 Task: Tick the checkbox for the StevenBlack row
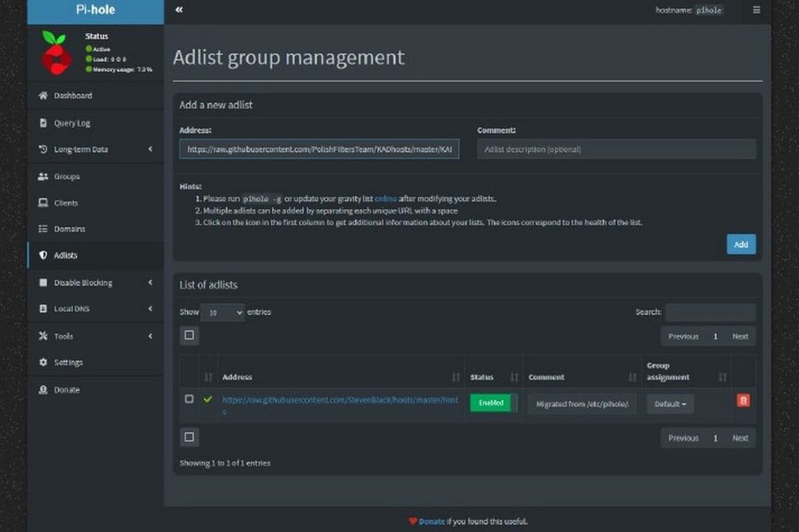pyautogui.click(x=189, y=399)
